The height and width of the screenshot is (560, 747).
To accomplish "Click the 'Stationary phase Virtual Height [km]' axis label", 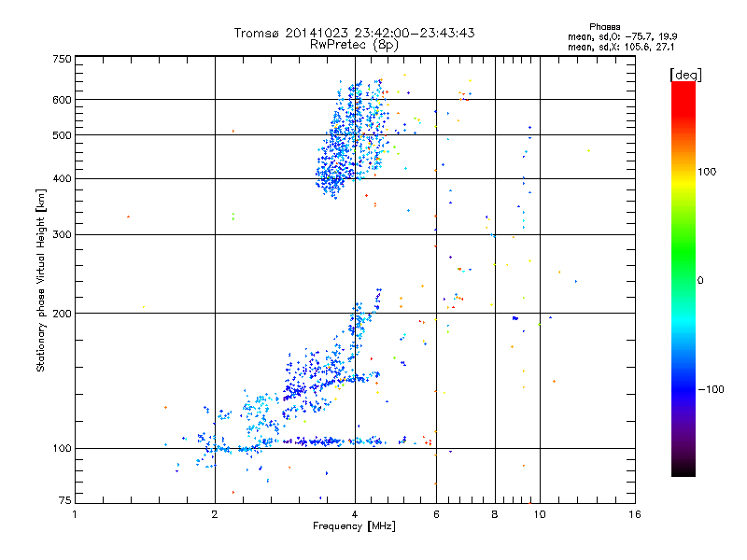I will coord(40,280).
